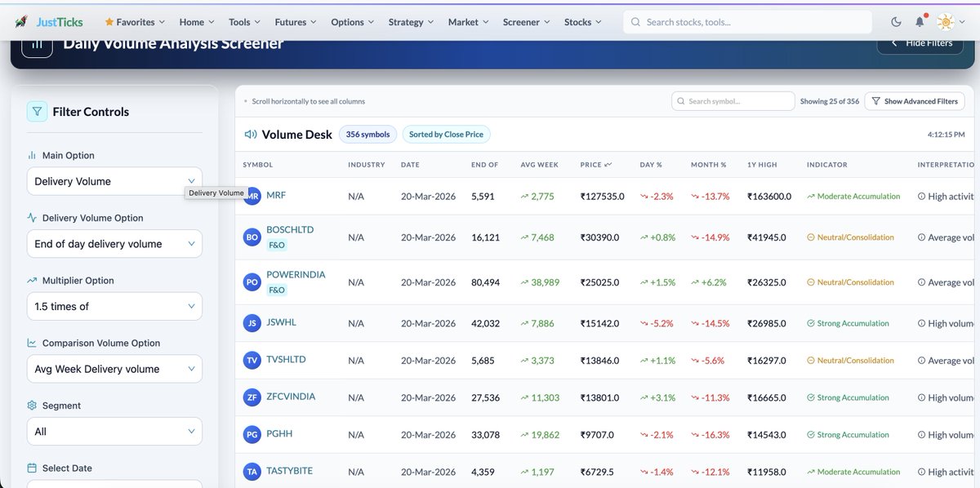980x488 pixels.
Task: Click the Main Option bar chart icon
Action: [x=32, y=155]
